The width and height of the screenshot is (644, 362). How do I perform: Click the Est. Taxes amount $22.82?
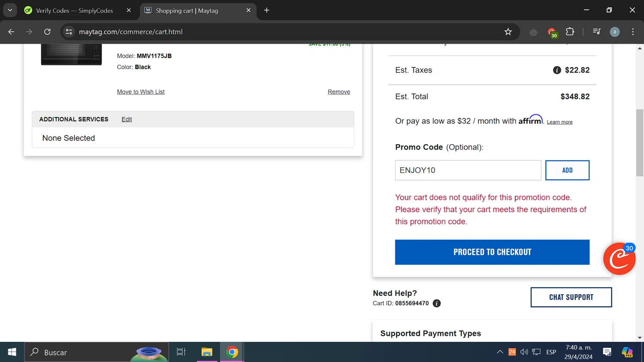tap(577, 70)
